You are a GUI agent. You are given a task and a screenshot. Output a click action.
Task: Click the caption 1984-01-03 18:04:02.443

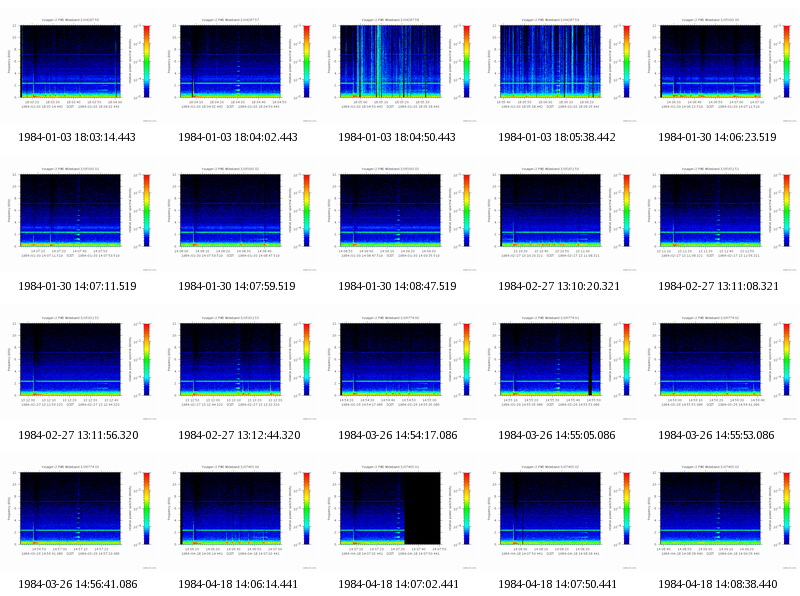click(x=238, y=137)
